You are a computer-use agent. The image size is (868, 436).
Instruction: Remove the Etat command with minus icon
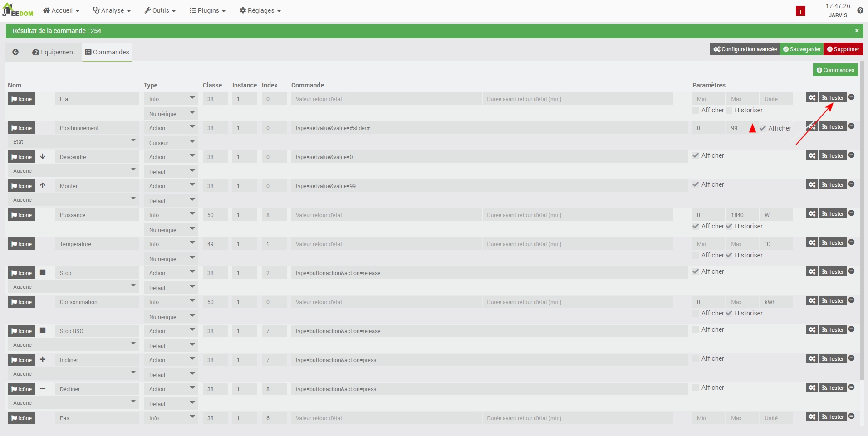(851, 97)
